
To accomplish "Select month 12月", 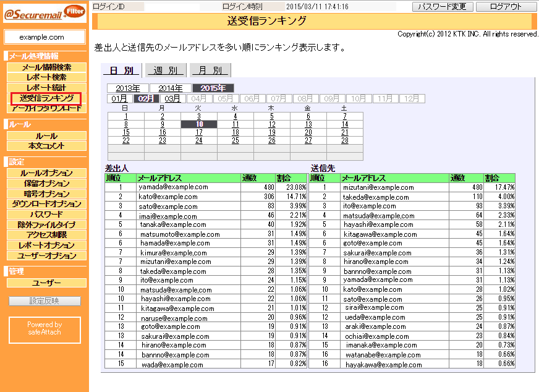I will point(412,99).
